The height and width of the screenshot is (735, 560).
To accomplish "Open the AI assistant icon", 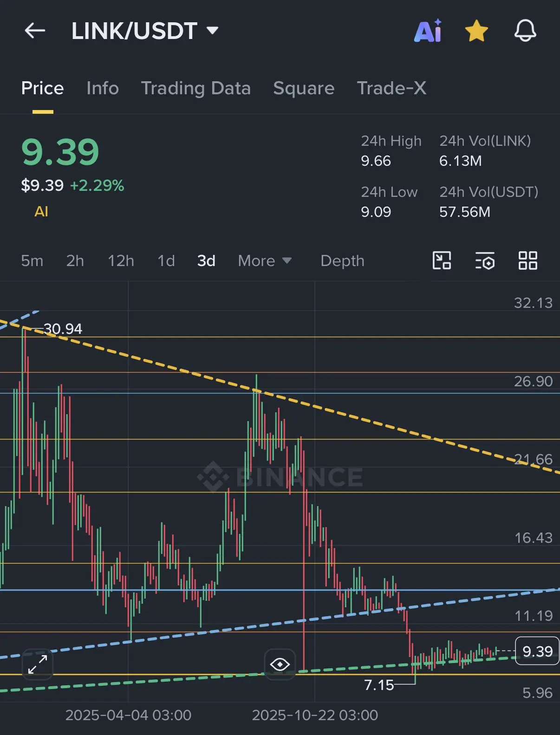I will click(x=428, y=31).
